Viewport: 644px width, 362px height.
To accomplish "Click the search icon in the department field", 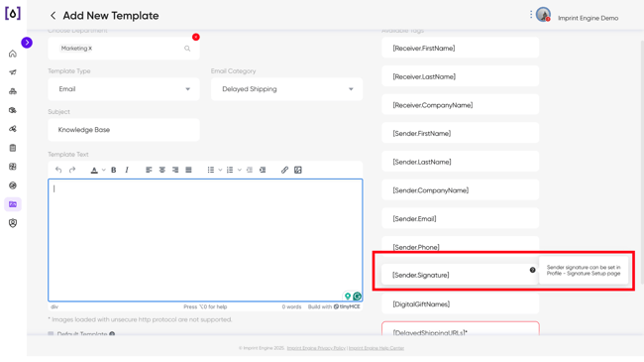I will pos(187,49).
